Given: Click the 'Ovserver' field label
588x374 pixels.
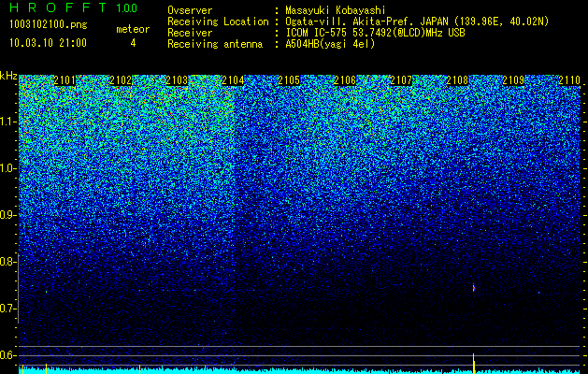Looking at the screenshot, I should [x=190, y=10].
